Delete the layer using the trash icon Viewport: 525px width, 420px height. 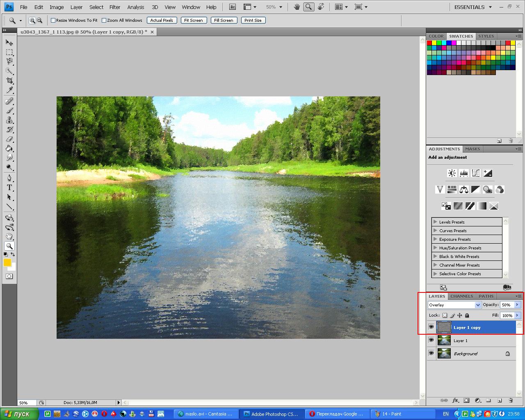point(511,400)
